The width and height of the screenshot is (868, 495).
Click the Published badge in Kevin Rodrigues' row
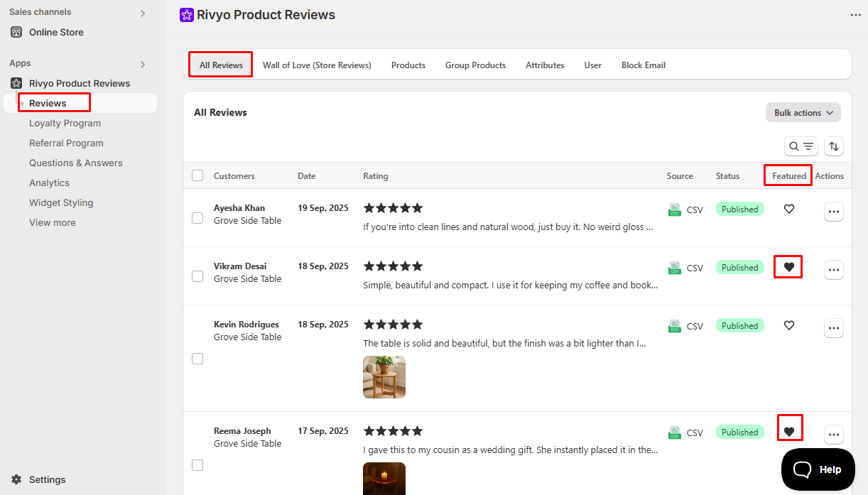coord(739,326)
